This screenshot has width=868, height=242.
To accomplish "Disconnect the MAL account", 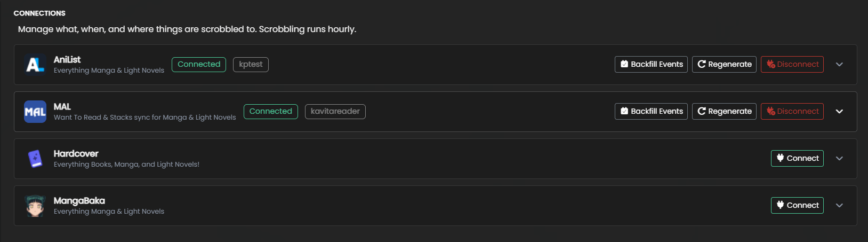I will coord(792,111).
